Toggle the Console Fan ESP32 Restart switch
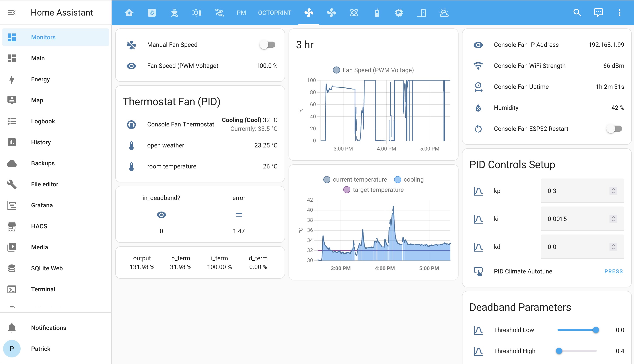The image size is (634, 364). click(614, 129)
